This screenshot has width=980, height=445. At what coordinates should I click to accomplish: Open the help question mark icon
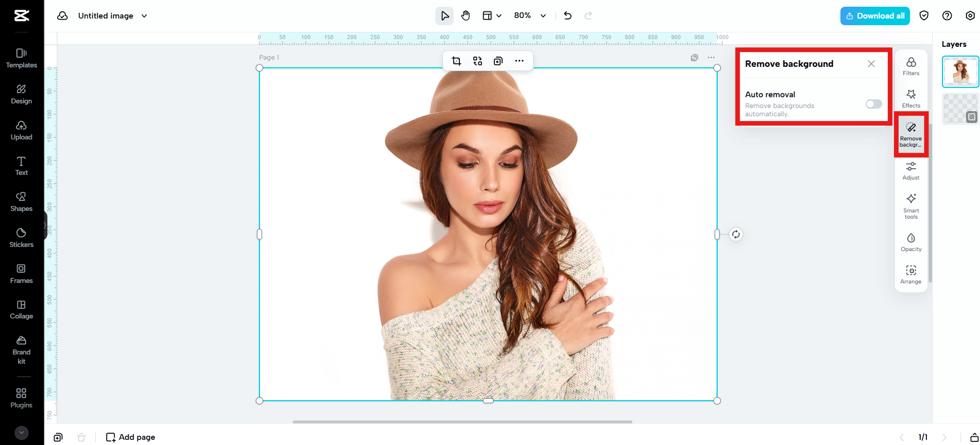pos(947,16)
